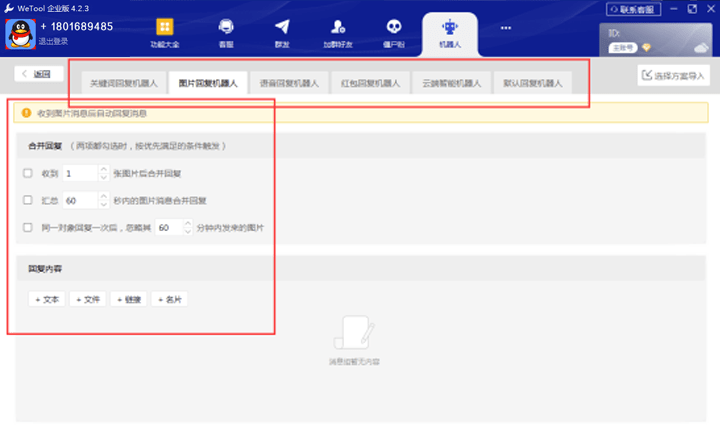Image resolution: width=720 pixels, height=433 pixels.
Task: Select the 机器人 robot icon
Action: coord(450,28)
